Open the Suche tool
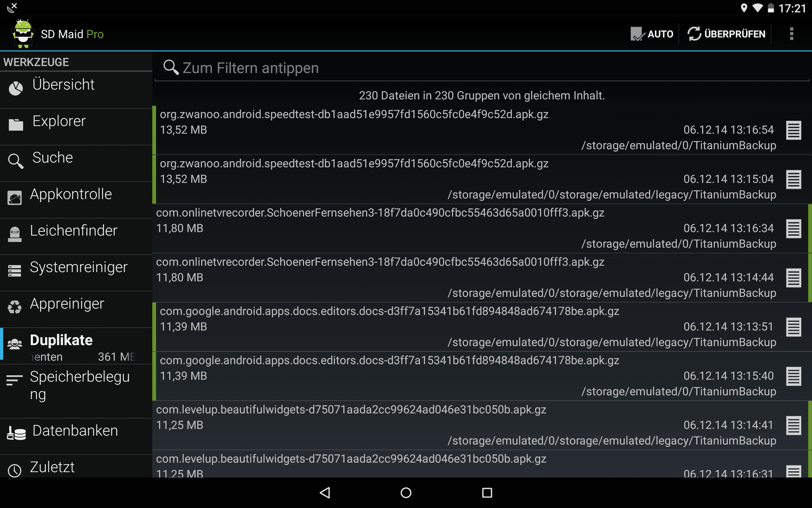The width and height of the screenshot is (812, 508). (76, 163)
